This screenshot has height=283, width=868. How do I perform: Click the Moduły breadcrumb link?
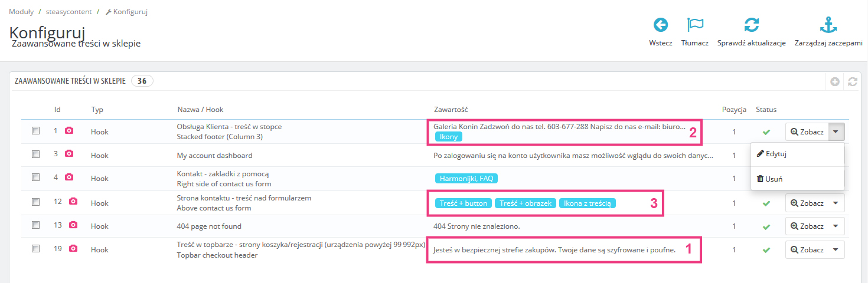pyautogui.click(x=21, y=12)
